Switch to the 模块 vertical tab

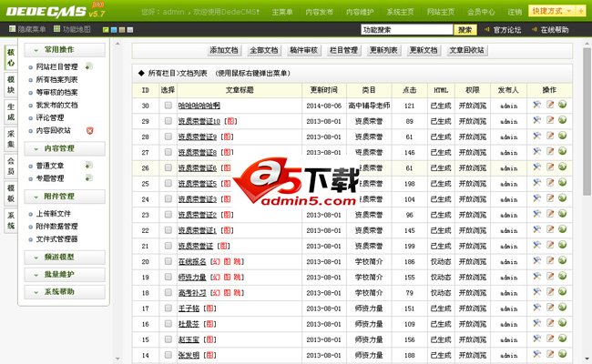[x=11, y=85]
